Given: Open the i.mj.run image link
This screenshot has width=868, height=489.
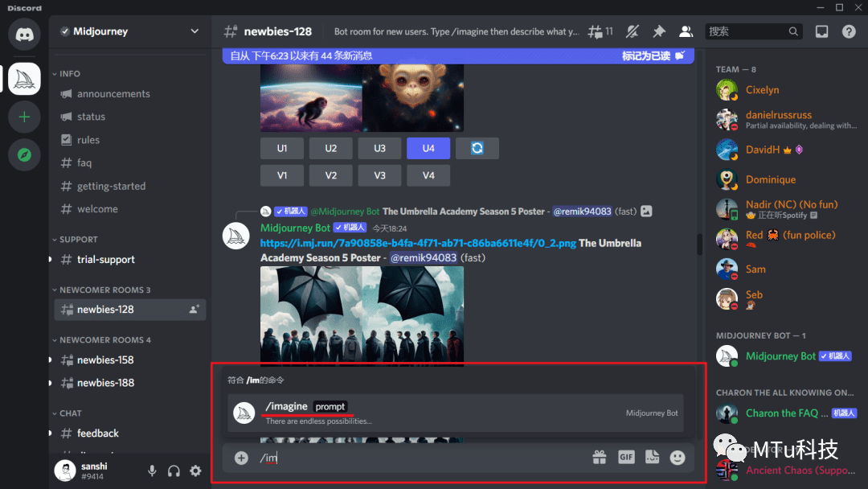Looking at the screenshot, I should pyautogui.click(x=418, y=243).
